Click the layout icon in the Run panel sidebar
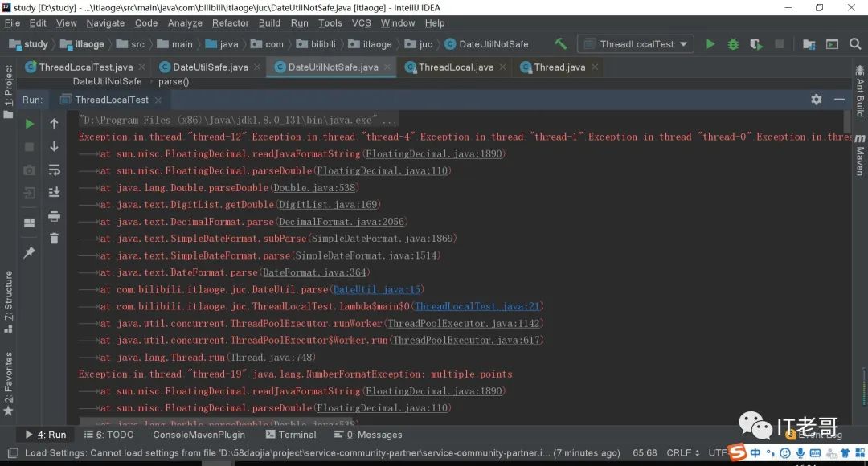Viewport: 868px width, 466px height. [30, 223]
